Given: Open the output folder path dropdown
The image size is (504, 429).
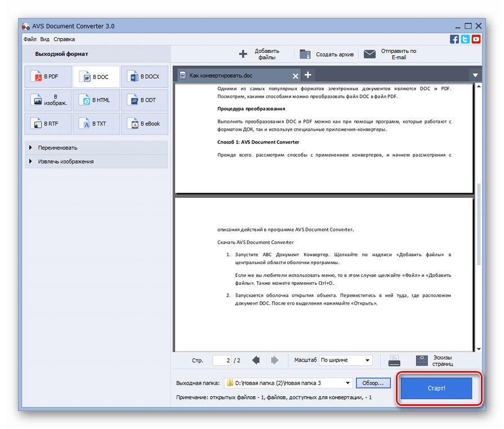Looking at the screenshot, I should tap(347, 383).
